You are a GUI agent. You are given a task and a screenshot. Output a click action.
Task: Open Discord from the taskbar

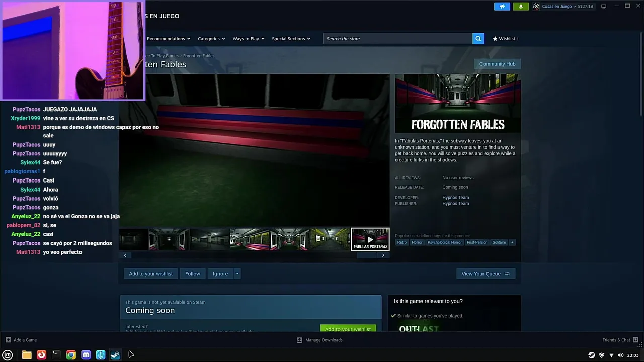pos(86,355)
